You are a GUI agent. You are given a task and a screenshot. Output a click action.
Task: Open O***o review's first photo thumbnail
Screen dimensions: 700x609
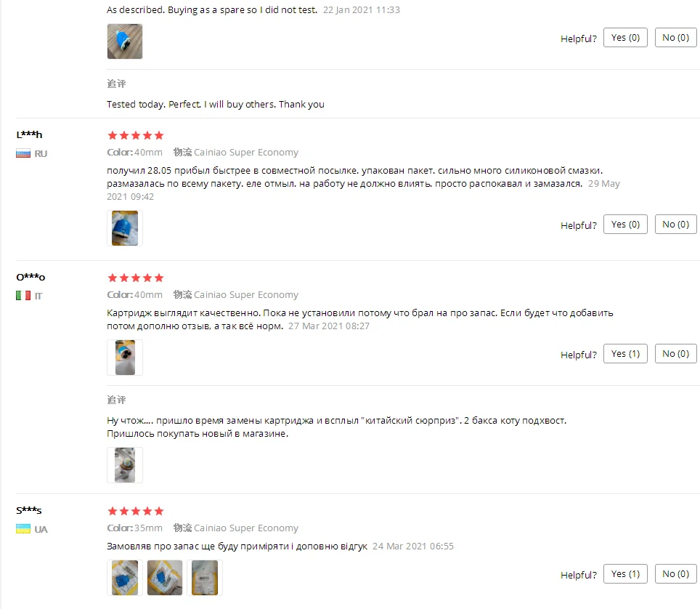(x=125, y=358)
